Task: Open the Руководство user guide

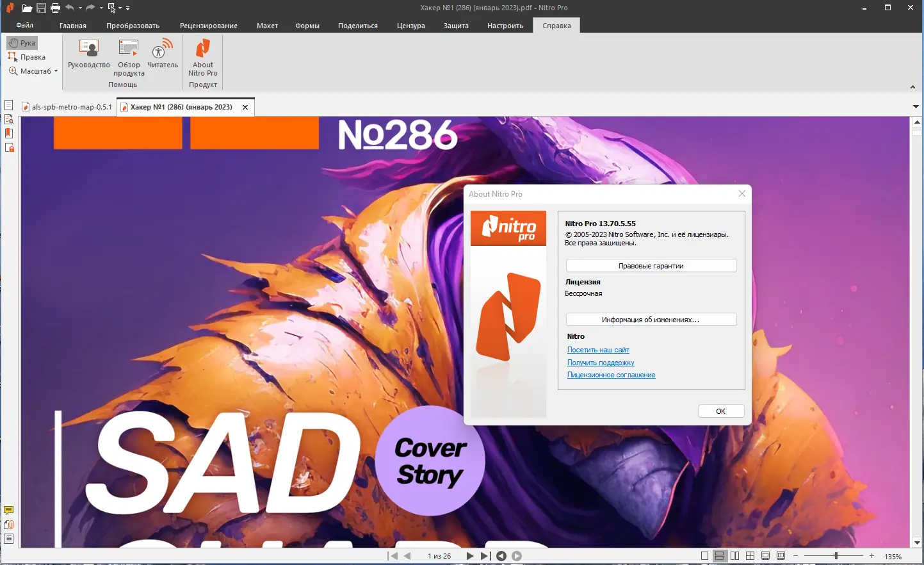Action: (89, 54)
